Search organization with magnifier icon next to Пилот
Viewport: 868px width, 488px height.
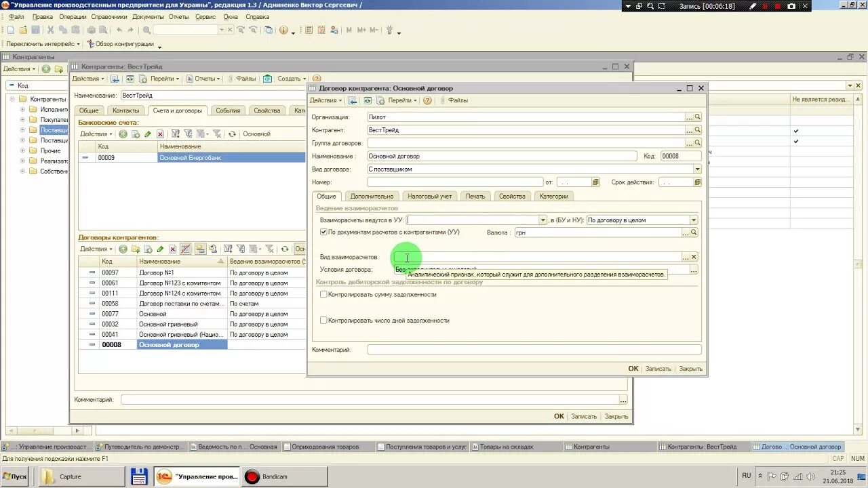point(698,117)
